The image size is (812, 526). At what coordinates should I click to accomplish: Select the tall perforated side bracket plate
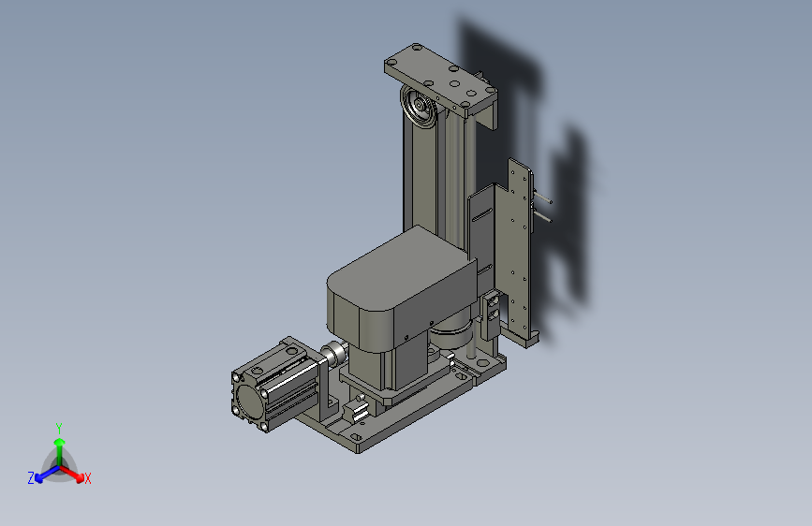point(521,251)
